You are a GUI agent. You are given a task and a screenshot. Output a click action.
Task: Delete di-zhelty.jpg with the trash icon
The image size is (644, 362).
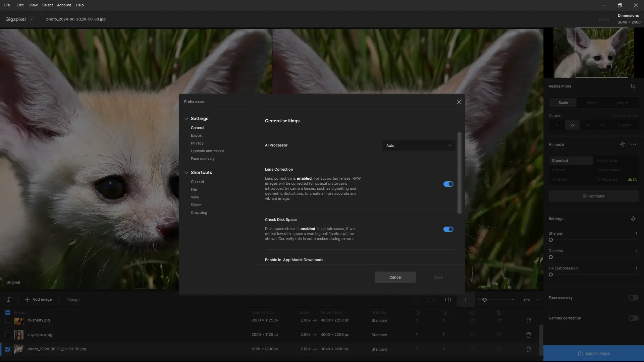pyautogui.click(x=529, y=320)
